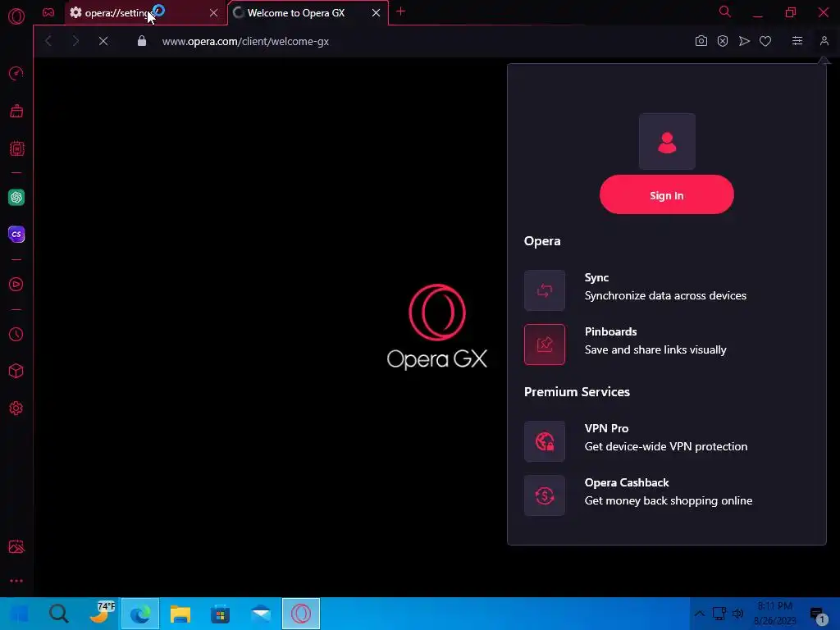This screenshot has width=840, height=630.
Task: Open a new tab with plus button
Action: pyautogui.click(x=400, y=11)
